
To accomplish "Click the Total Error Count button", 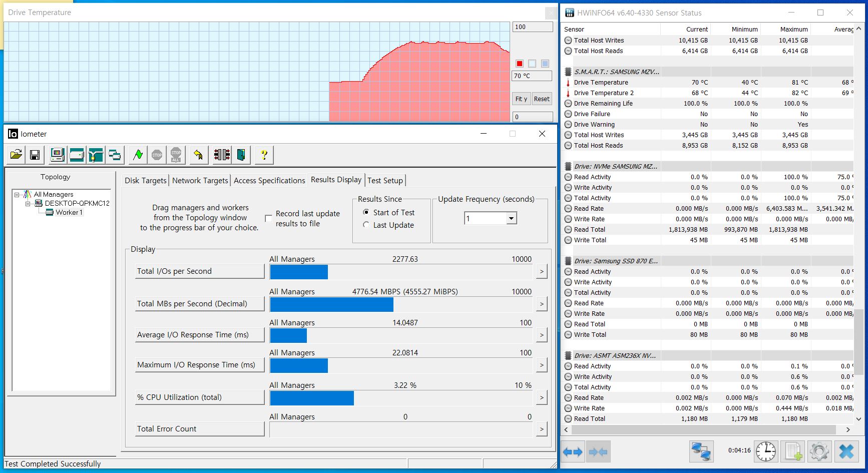I will click(x=200, y=429).
